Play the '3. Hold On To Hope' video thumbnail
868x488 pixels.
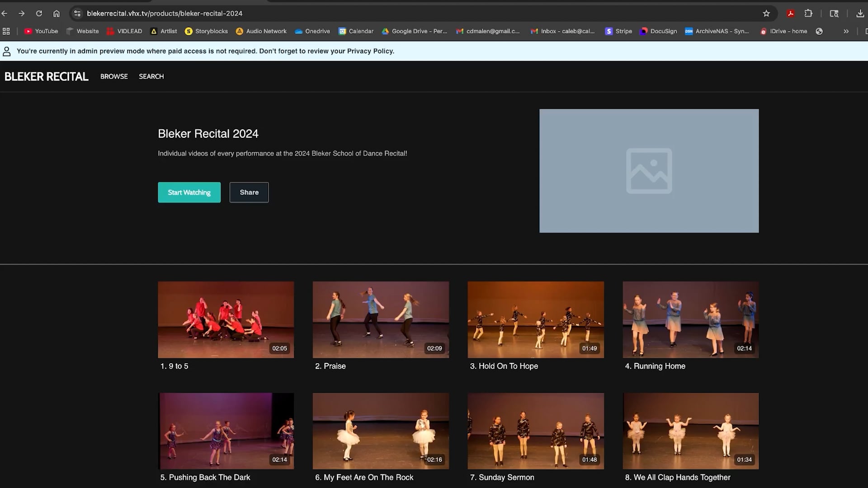[535, 319]
